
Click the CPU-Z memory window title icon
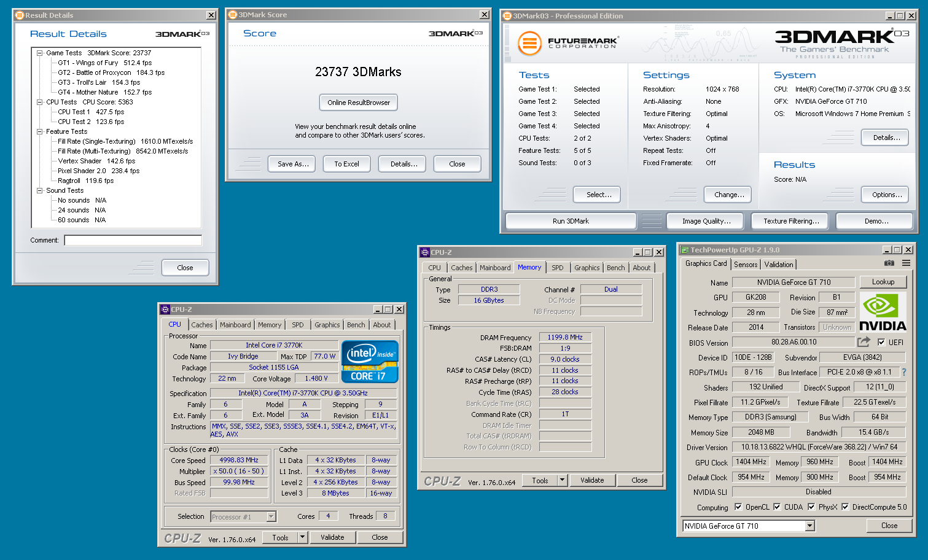[x=424, y=252]
